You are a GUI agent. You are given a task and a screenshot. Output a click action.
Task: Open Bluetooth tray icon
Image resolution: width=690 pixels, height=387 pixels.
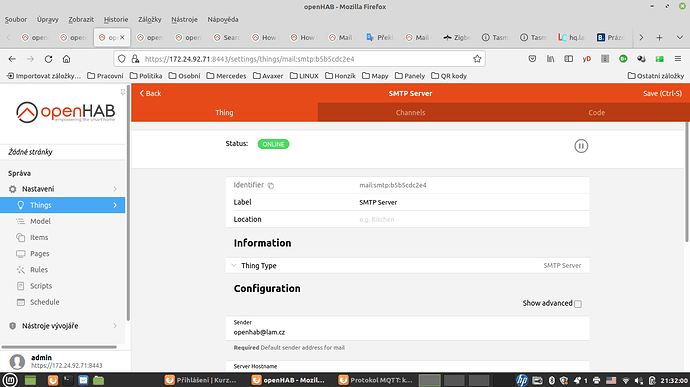click(x=551, y=380)
